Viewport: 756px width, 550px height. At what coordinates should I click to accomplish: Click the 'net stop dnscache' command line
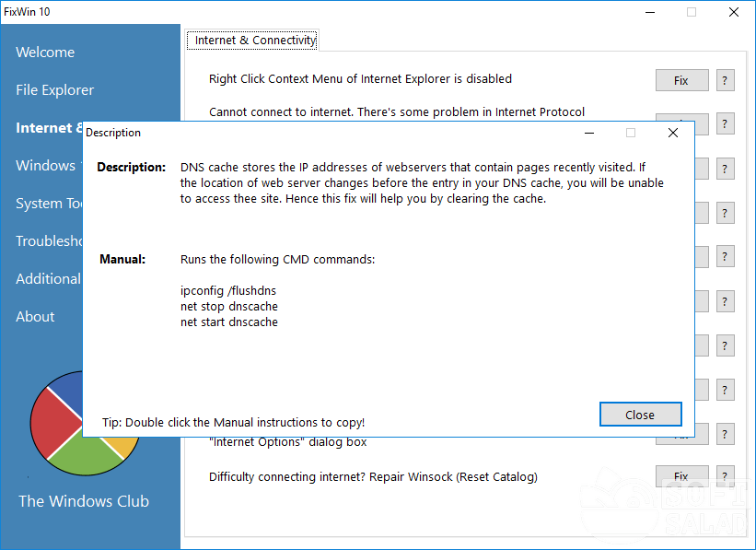229,307
